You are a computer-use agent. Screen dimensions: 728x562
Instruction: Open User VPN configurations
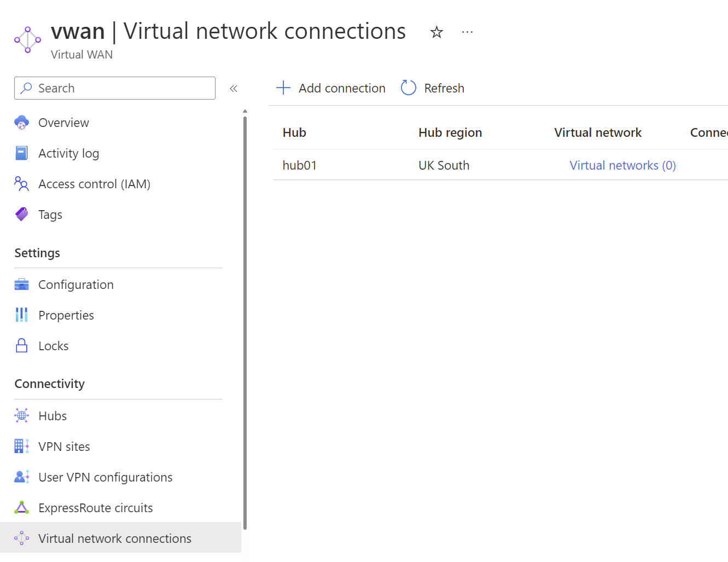105,477
